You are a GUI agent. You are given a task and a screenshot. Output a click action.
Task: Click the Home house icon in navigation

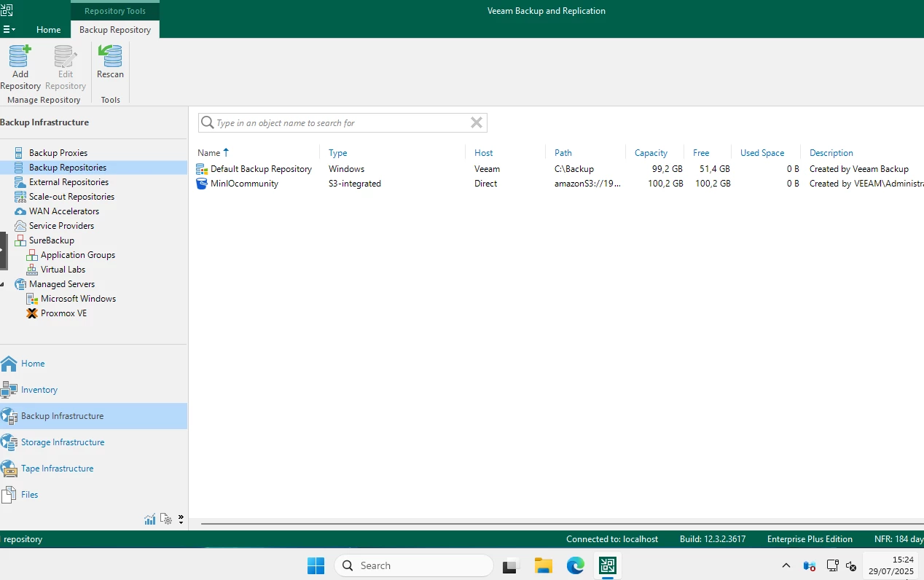pyautogui.click(x=9, y=364)
